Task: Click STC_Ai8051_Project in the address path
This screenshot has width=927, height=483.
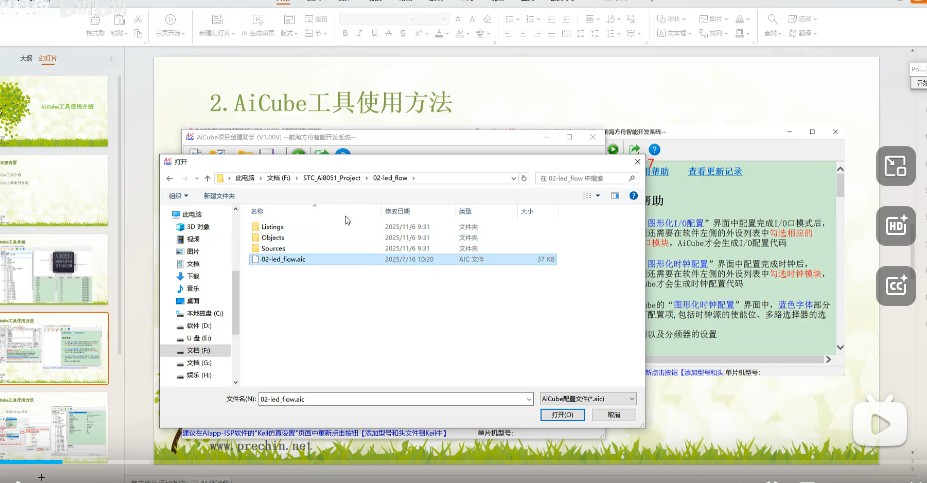Action: (x=332, y=178)
